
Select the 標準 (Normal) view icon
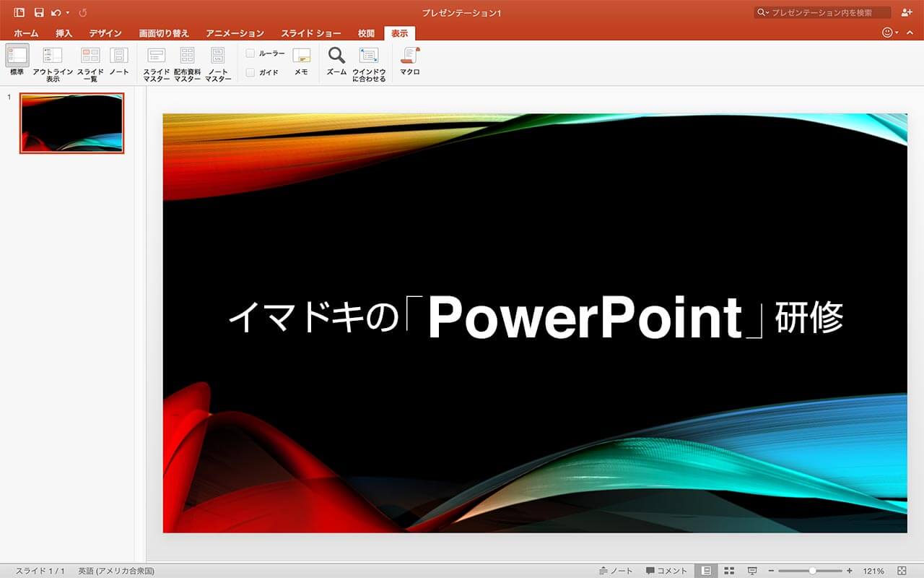coord(17,56)
